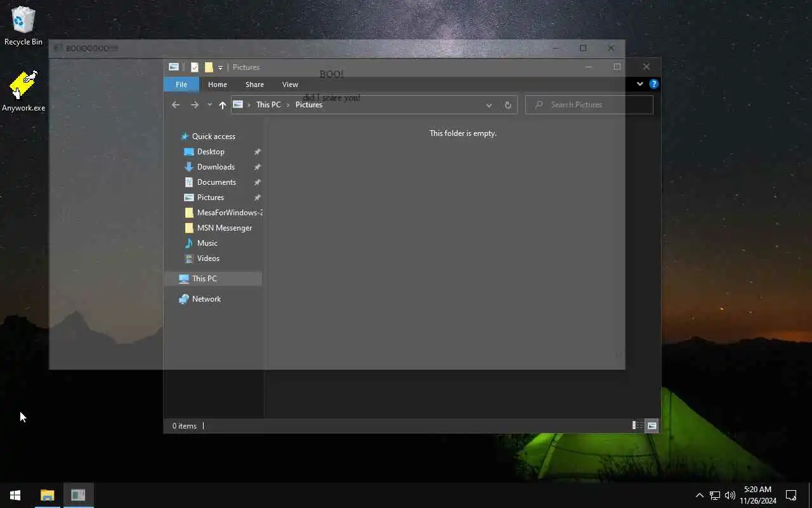Click the New folder quick access toolbar icon
The height and width of the screenshot is (508, 812).
[209, 67]
